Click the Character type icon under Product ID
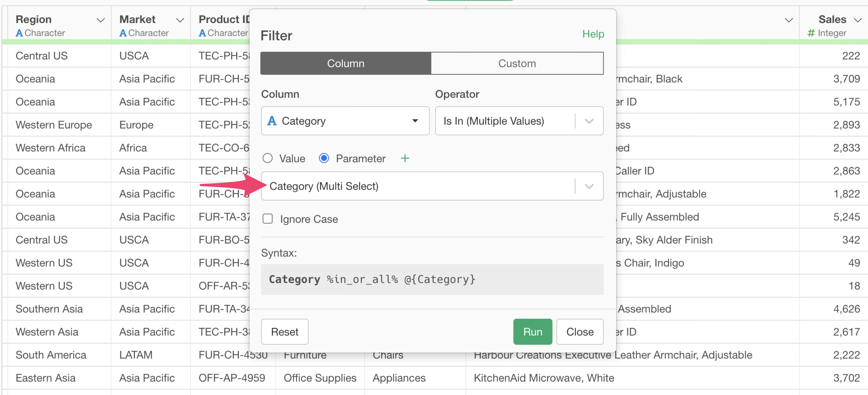The image size is (868, 395). [x=202, y=33]
